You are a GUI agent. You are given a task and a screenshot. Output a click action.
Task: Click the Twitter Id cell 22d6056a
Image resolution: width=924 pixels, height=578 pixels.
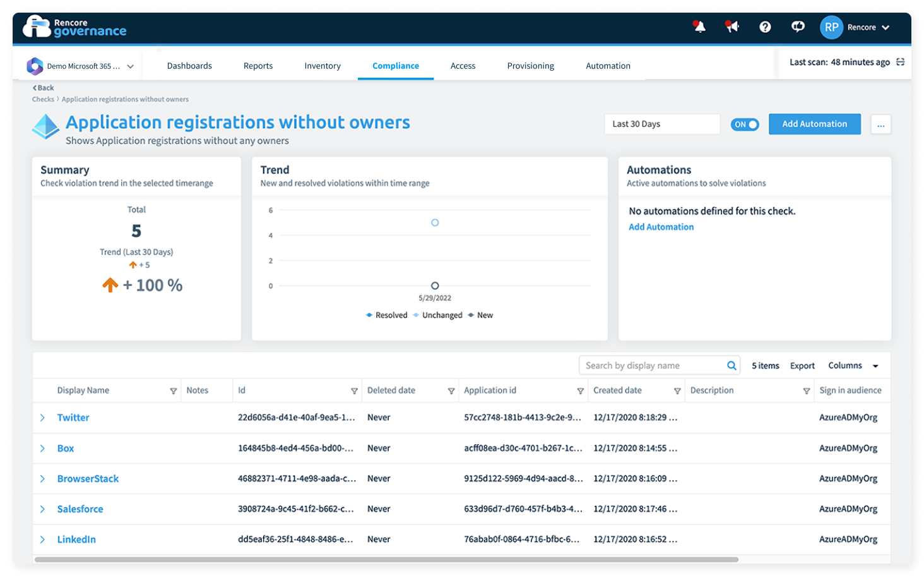pyautogui.click(x=297, y=418)
